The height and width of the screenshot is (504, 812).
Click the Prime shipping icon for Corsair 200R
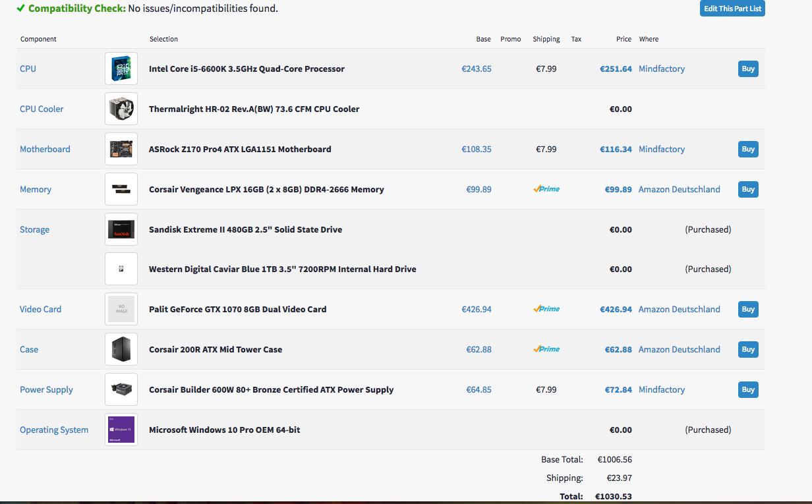(546, 349)
